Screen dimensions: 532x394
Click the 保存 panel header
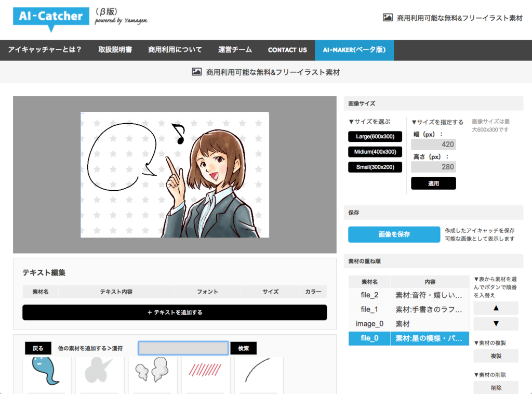[x=433, y=213]
